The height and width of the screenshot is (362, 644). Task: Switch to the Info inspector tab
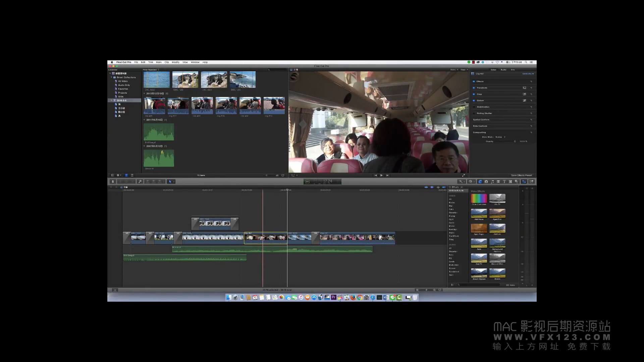click(513, 70)
